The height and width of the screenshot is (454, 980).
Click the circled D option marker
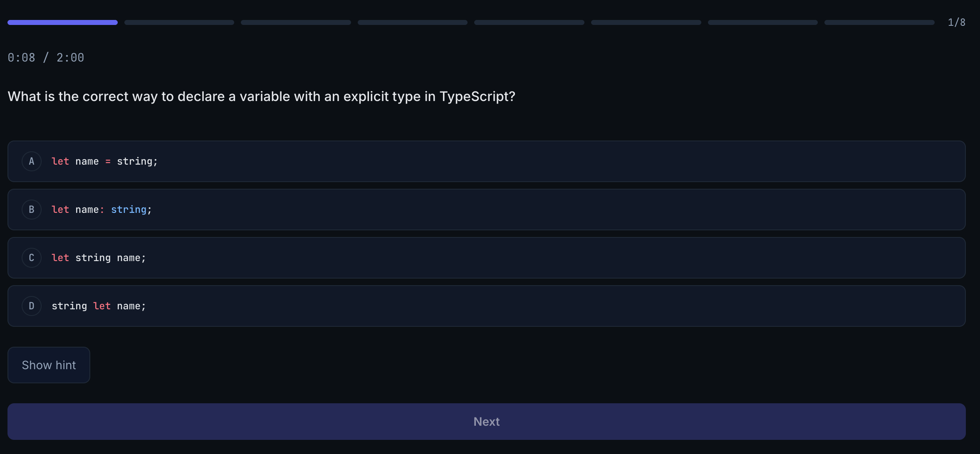point(32,306)
